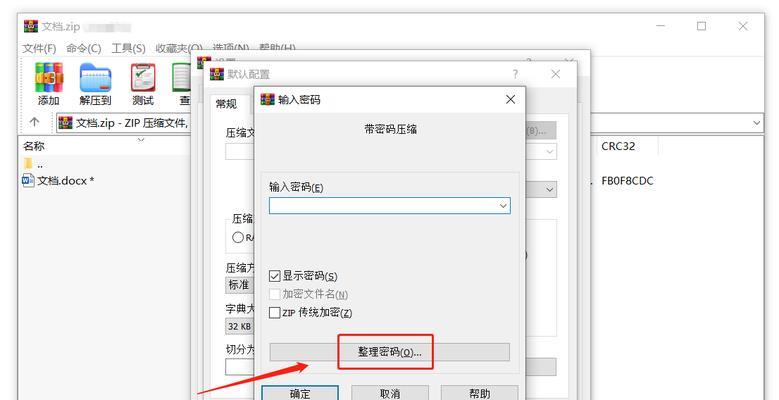
Task: Click the 测试 (Test) clipboard icon
Action: coord(143,77)
